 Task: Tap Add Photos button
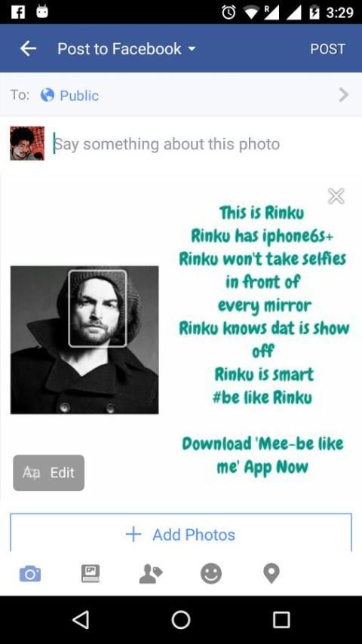(181, 534)
